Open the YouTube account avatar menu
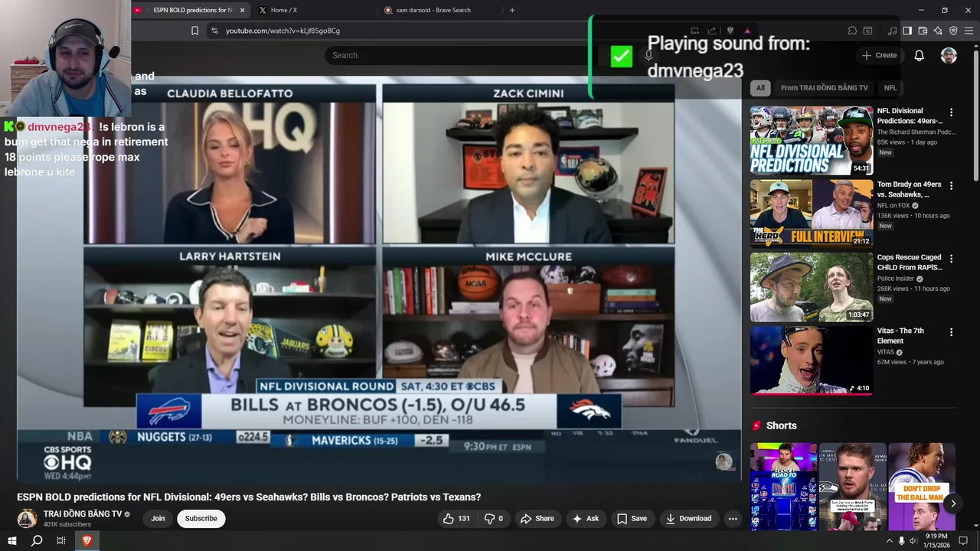This screenshot has width=980, height=551. [949, 55]
